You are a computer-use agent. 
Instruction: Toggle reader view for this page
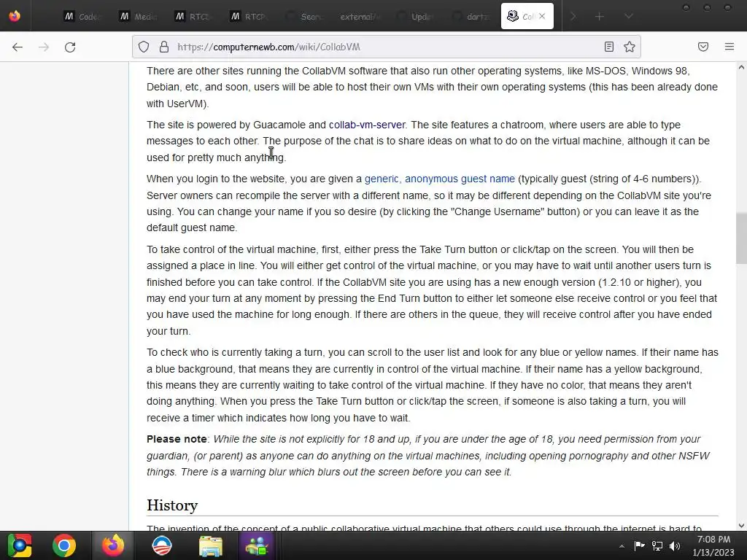pyautogui.click(x=609, y=47)
